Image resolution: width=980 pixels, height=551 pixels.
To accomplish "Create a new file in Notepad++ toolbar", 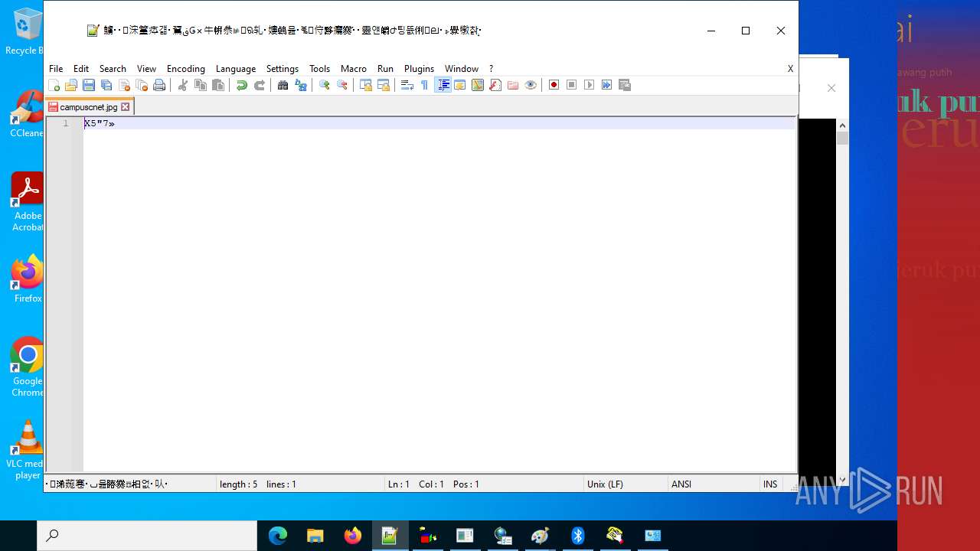I will [x=54, y=85].
